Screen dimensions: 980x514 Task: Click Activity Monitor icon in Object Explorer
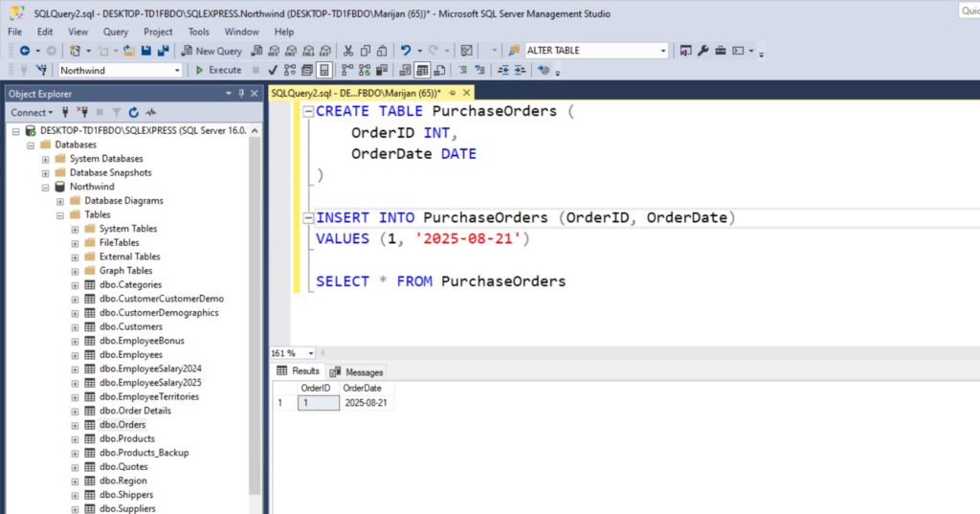pos(150,113)
